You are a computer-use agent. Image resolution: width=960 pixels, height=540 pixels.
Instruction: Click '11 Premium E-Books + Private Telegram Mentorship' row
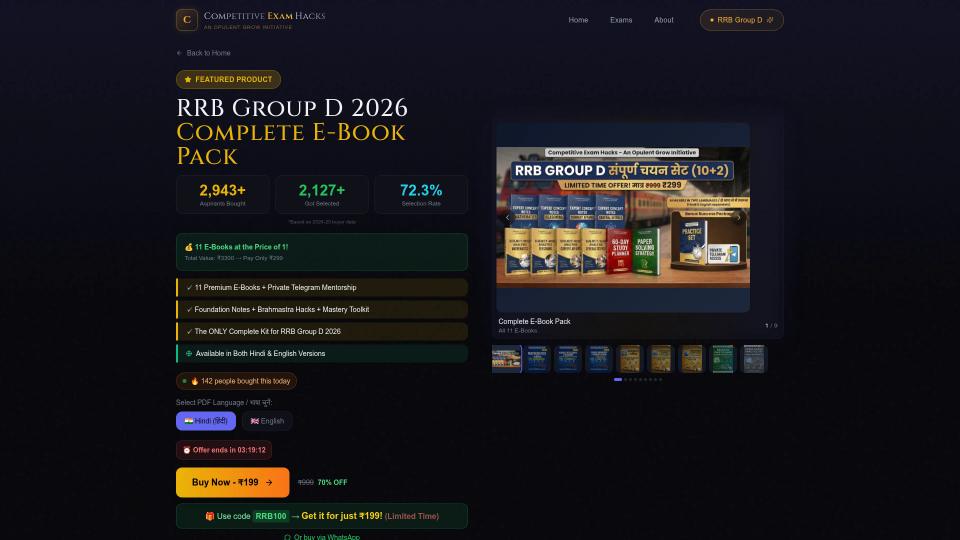[x=322, y=288]
